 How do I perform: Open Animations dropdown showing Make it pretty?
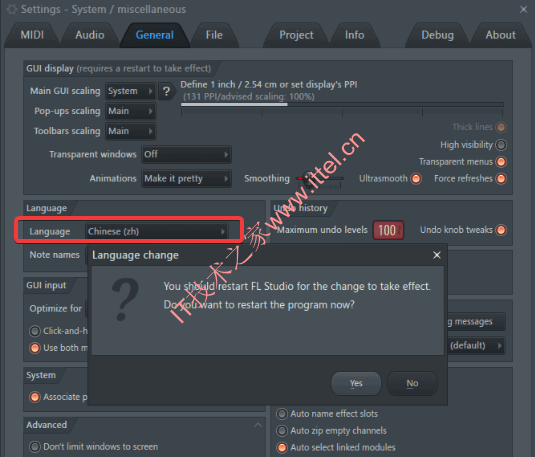pyautogui.click(x=186, y=178)
